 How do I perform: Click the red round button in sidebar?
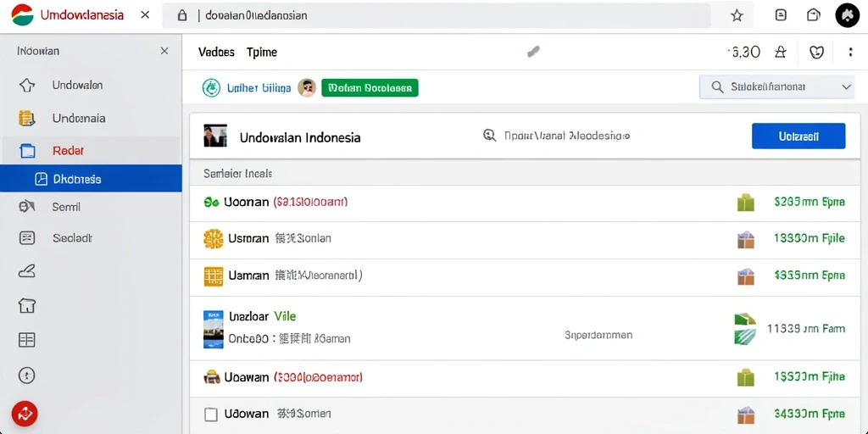(x=25, y=413)
